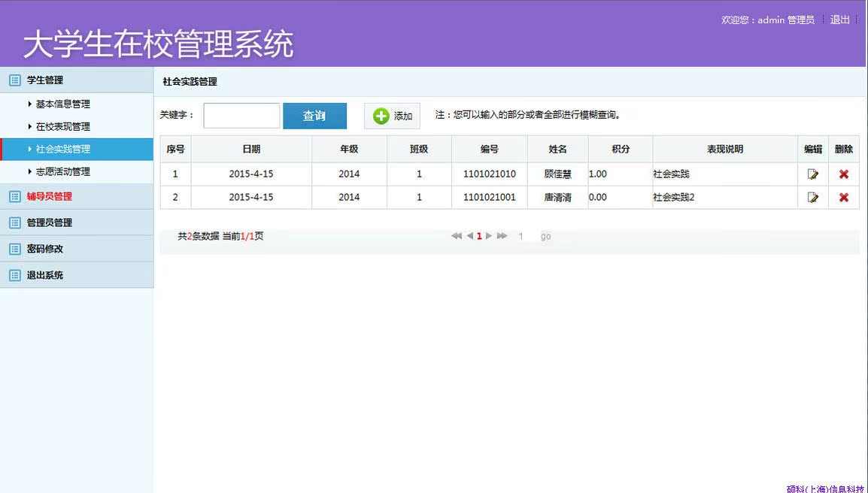This screenshot has height=493, width=868.
Task: Select 社会实践管理 submenu item
Action: (x=77, y=150)
